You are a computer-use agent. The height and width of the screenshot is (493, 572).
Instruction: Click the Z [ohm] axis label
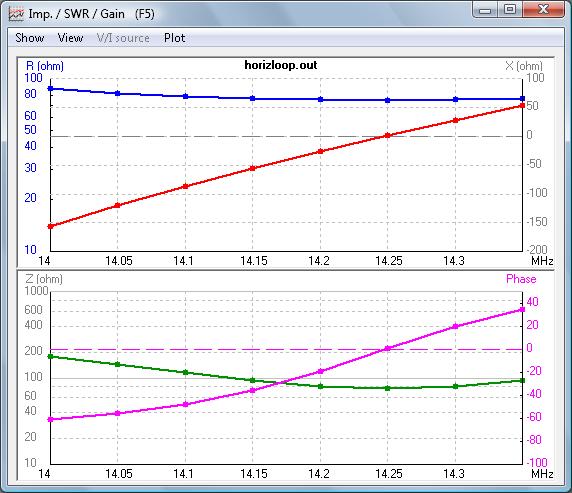pyautogui.click(x=44, y=279)
